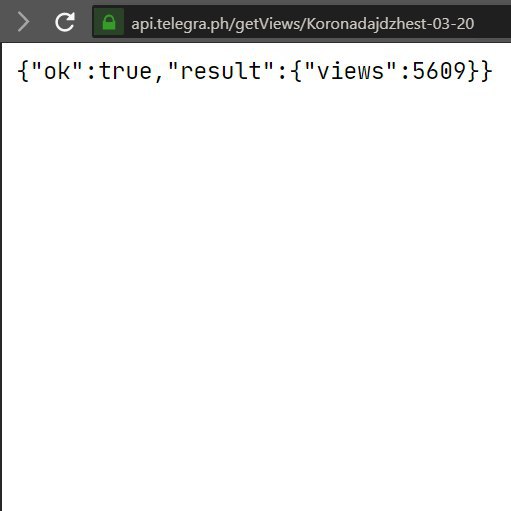Image resolution: width=511 pixels, height=511 pixels.
Task: Click the first opening curly brace
Action: coord(23,71)
